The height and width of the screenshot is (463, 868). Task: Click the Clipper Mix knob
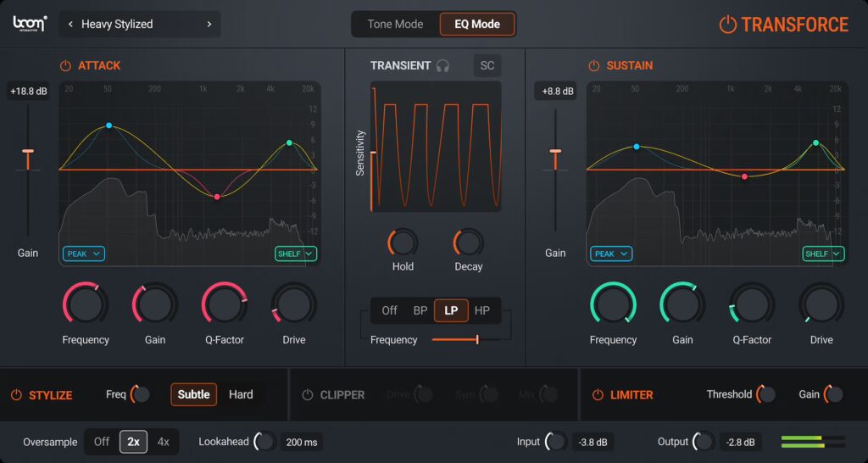[549, 394]
